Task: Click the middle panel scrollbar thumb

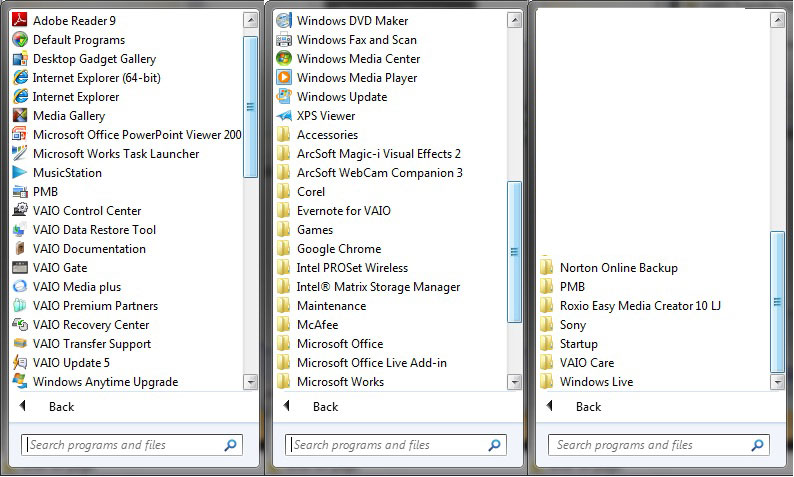Action: tap(514, 252)
